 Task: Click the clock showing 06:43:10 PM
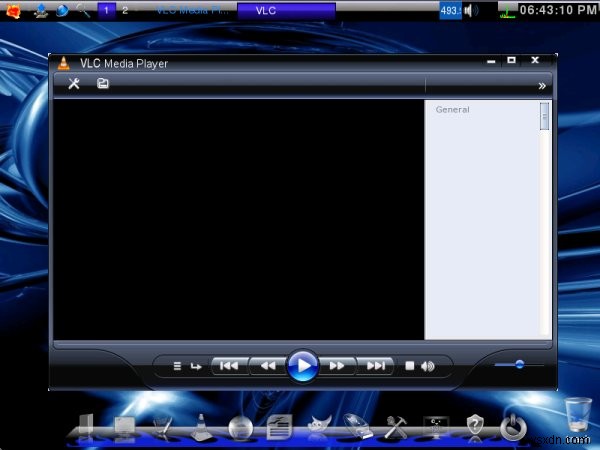tap(559, 10)
